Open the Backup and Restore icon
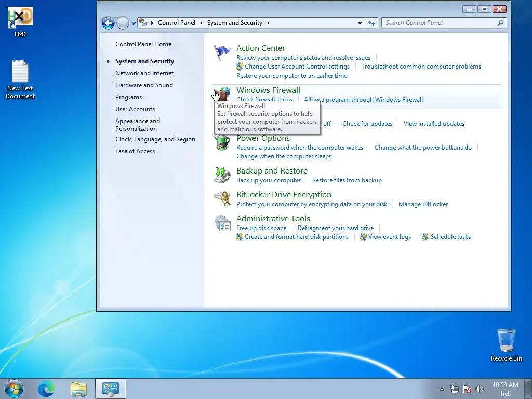The image size is (532, 399). click(222, 175)
